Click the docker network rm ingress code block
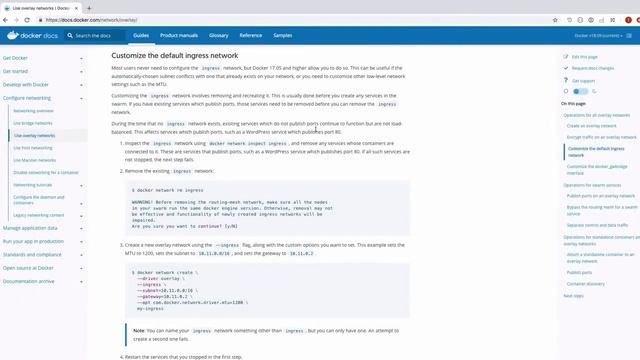This screenshot has width=640, height=360. 267,208
